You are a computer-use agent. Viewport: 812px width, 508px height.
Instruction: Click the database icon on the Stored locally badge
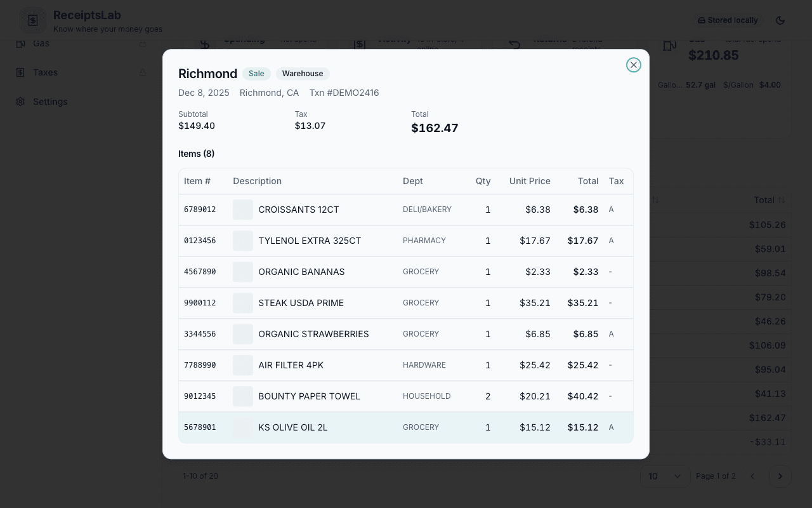[703, 20]
